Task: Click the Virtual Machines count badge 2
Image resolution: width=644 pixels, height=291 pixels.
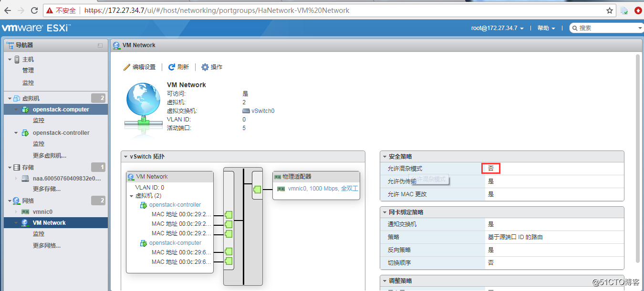Action: tap(98, 99)
